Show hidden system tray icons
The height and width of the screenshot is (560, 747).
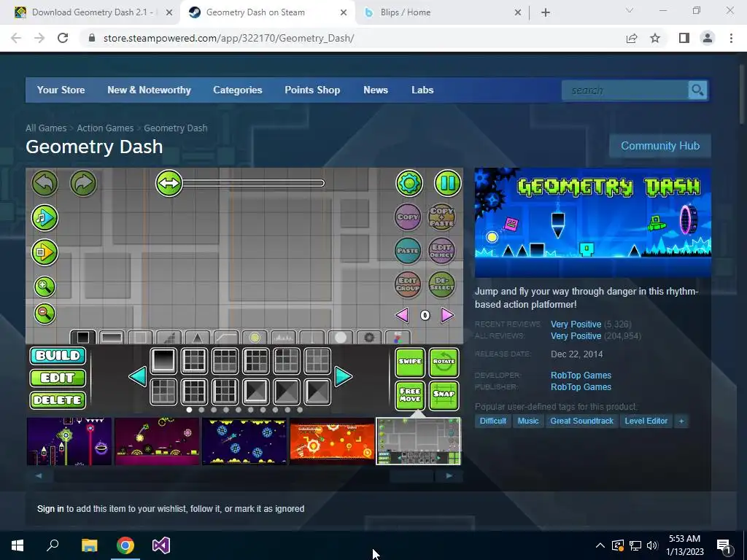point(600,545)
